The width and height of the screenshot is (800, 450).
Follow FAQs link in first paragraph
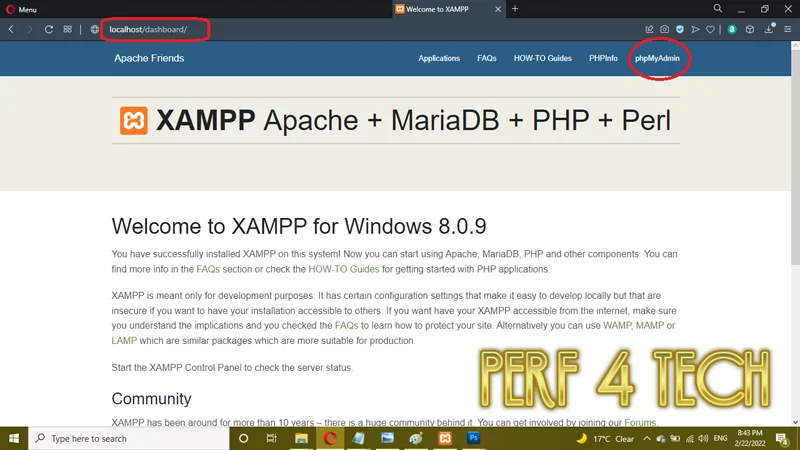(x=208, y=269)
